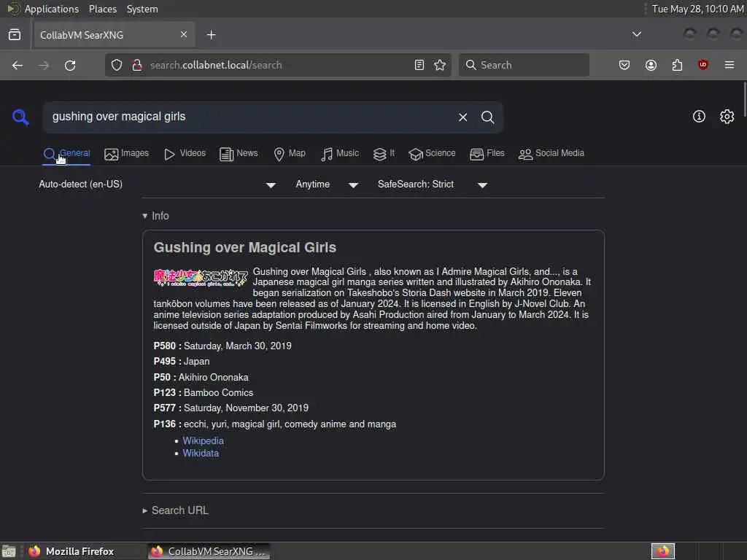Click the insecure connection padlock icon
The height and width of the screenshot is (560, 747).
[x=136, y=65]
